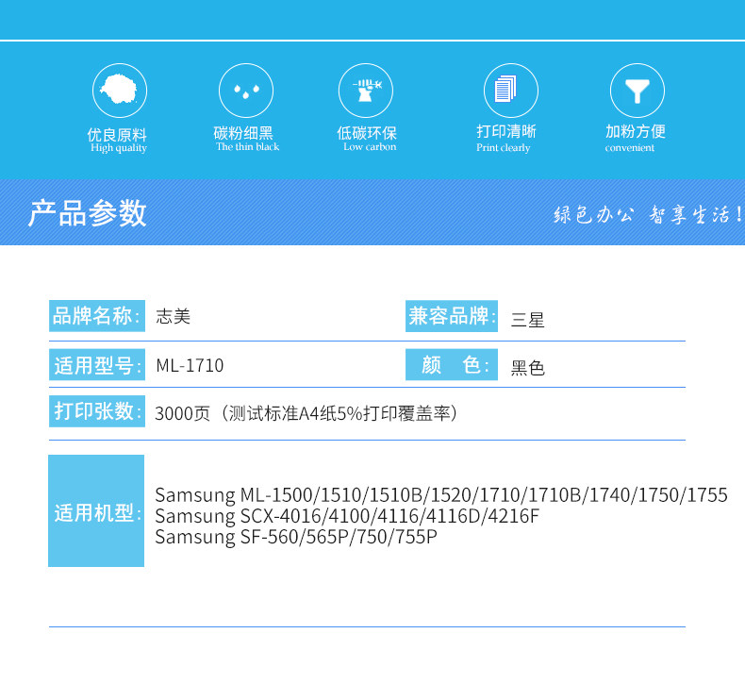Viewport: 745px width, 700px height.
Task: Select the 优良原料 feature label
Action: tap(117, 135)
